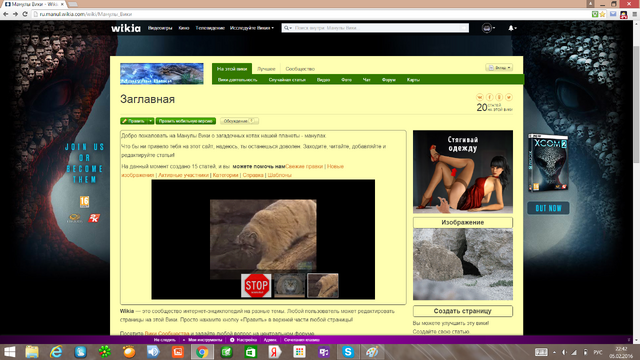Open the Обсуждение talk button
The width and height of the screenshot is (640, 360).
[x=239, y=121]
